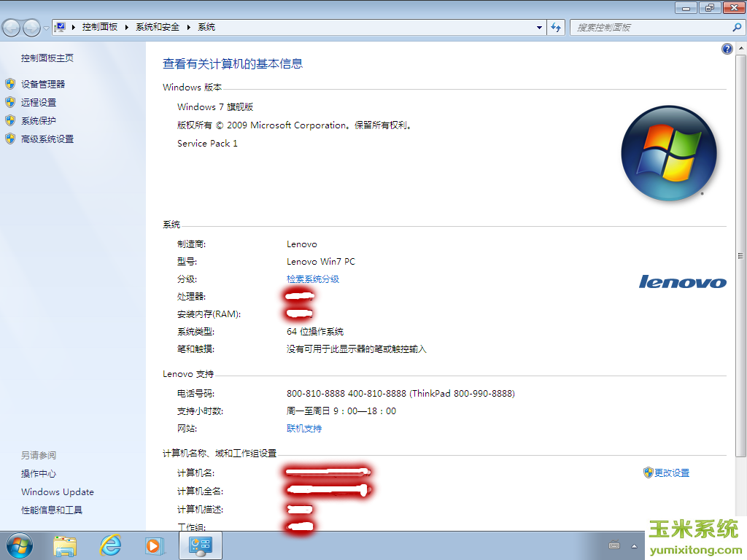
Task: Open 操作中心 Action Center
Action: (x=39, y=474)
